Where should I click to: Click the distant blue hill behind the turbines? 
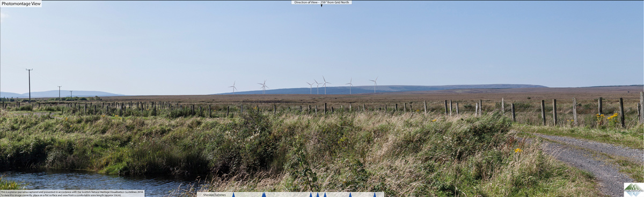[x=386, y=89]
